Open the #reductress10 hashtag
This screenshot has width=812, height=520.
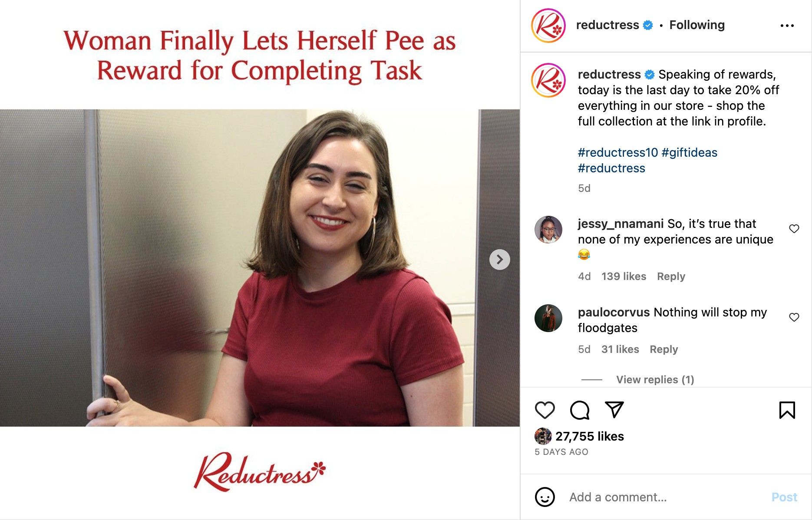(x=618, y=152)
